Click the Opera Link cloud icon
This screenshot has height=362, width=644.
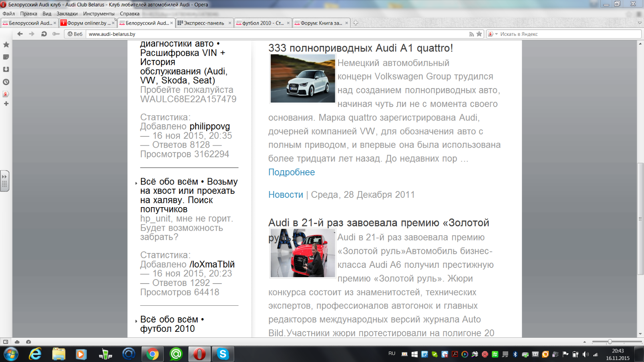coord(17,342)
